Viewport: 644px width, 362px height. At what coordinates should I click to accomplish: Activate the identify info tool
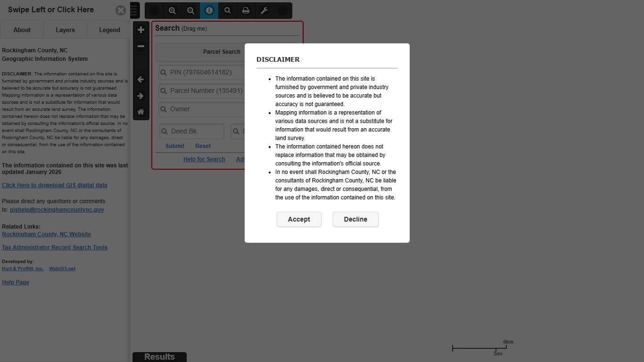[x=209, y=10]
